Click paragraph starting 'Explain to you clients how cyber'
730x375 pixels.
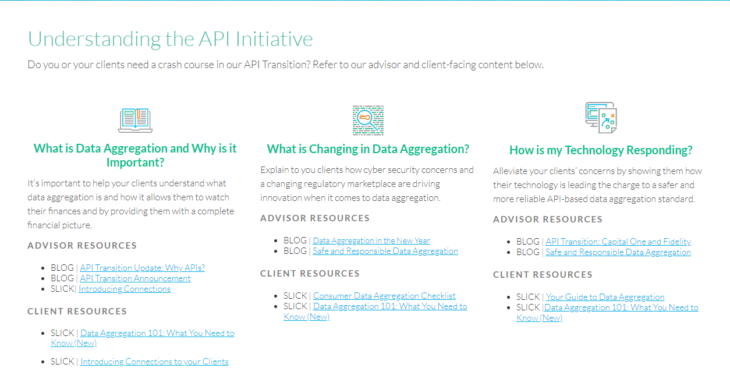coord(367,184)
